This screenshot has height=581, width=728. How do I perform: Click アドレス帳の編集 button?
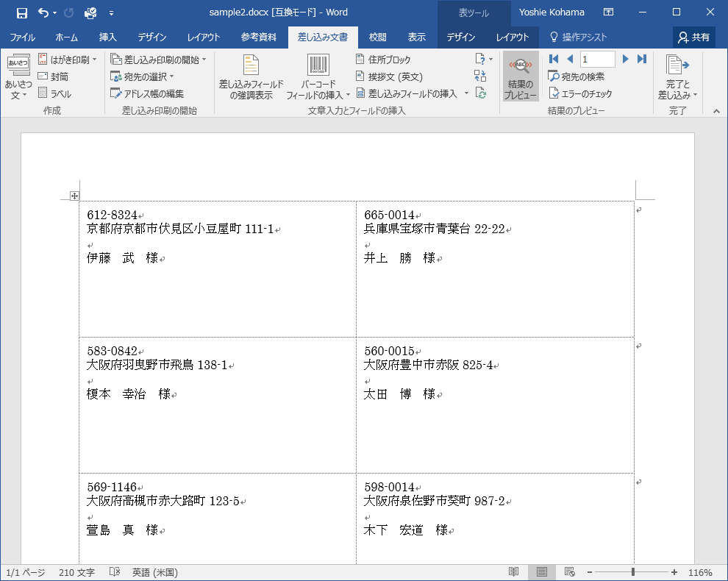147,93
